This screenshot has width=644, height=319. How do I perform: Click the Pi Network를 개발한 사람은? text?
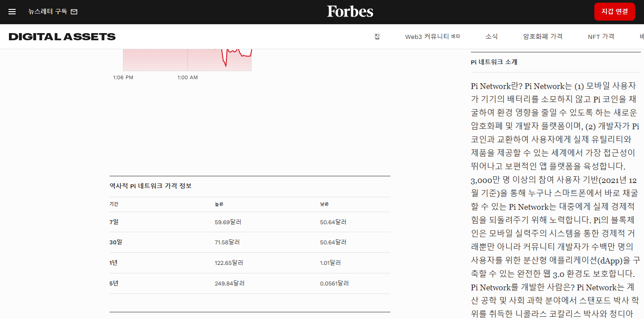click(x=523, y=287)
